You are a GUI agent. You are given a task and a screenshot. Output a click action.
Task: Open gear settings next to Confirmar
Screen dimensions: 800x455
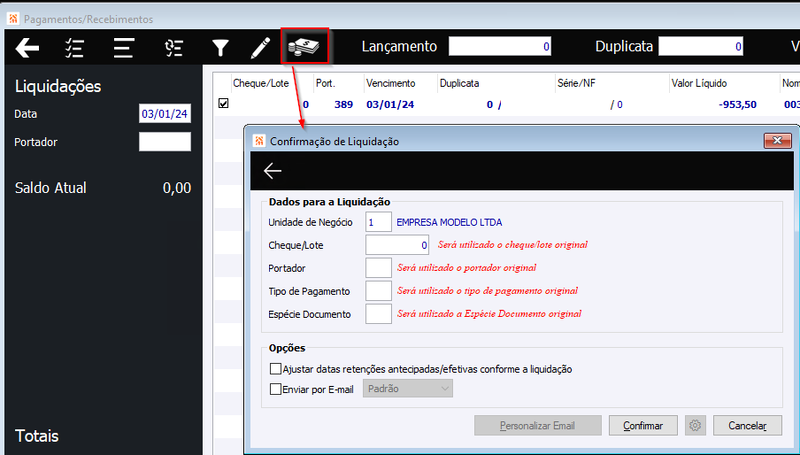pyautogui.click(x=695, y=425)
